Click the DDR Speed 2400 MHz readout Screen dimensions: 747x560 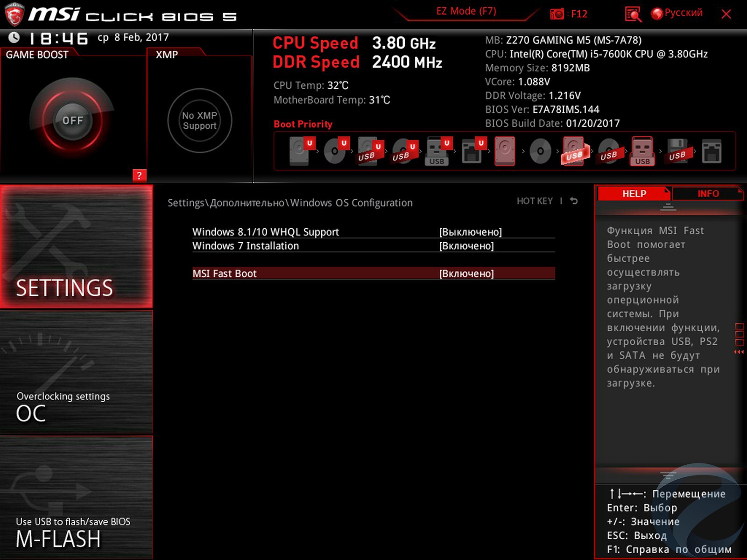tap(357, 62)
